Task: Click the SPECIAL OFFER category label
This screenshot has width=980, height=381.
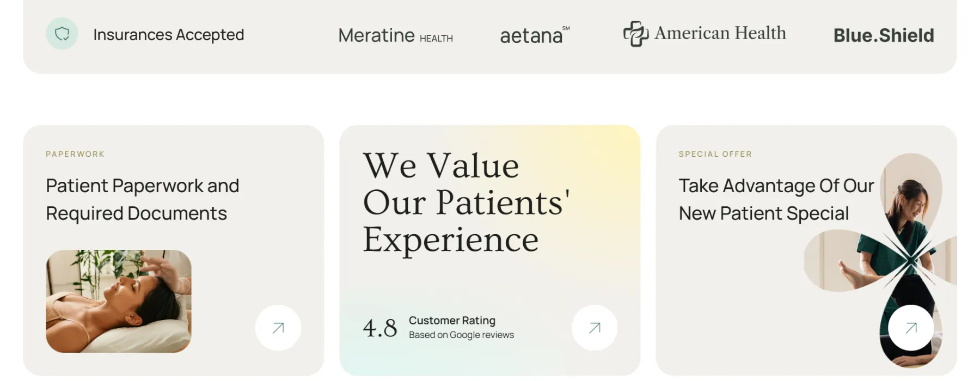Action: coord(715,154)
